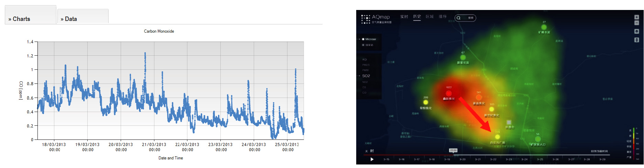Open the 区域 tab
Screen dimensions: 644x168
[429, 16]
